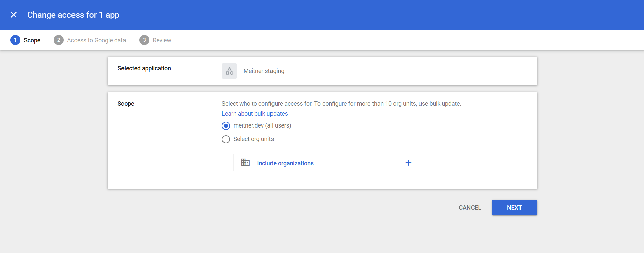Choose the Select org units radio button
This screenshot has height=253, width=644.
(x=226, y=139)
